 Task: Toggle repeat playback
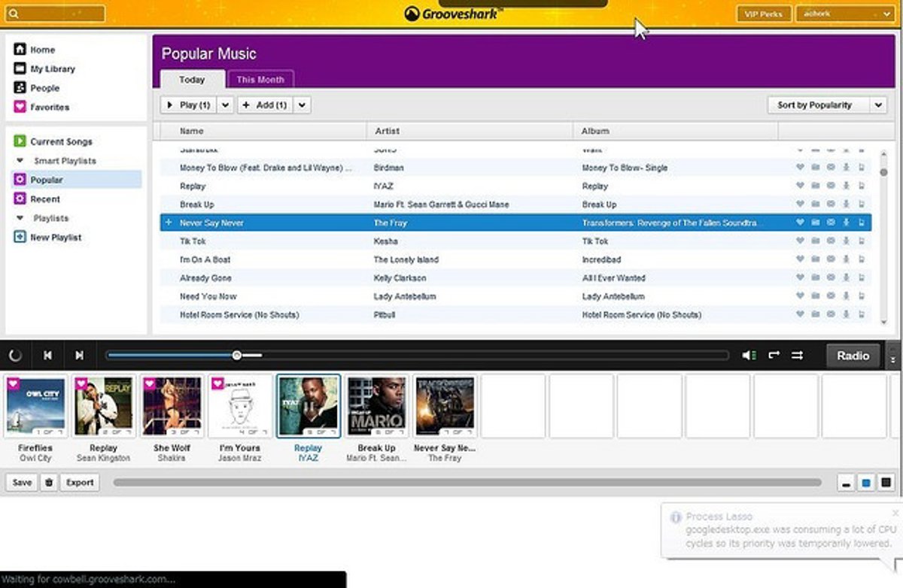pos(774,356)
